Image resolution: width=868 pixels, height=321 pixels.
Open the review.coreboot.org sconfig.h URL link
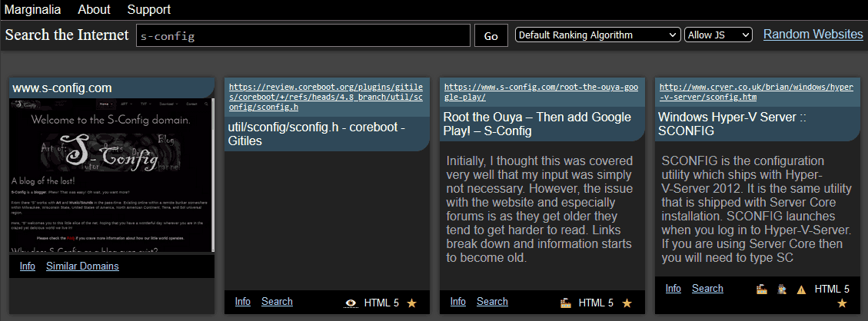pyautogui.click(x=326, y=98)
